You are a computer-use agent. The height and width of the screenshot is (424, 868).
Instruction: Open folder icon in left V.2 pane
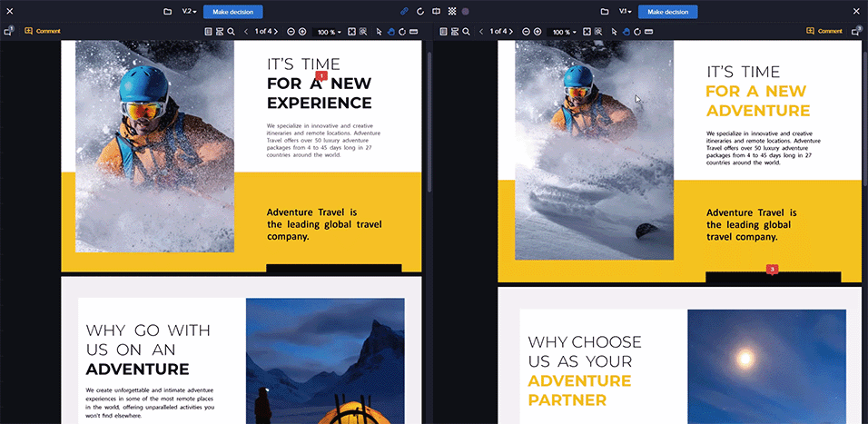tap(167, 12)
